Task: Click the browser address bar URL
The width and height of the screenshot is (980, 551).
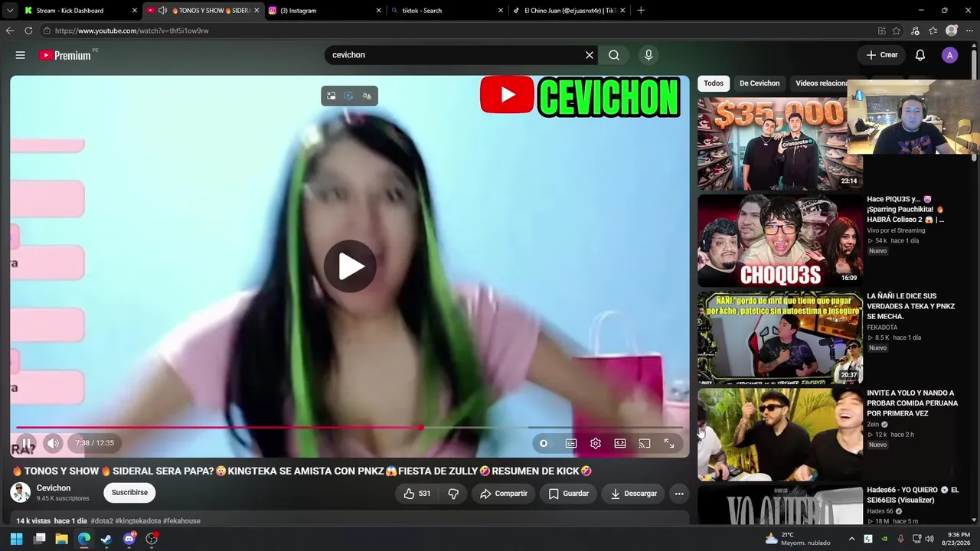Action: pyautogui.click(x=132, y=31)
